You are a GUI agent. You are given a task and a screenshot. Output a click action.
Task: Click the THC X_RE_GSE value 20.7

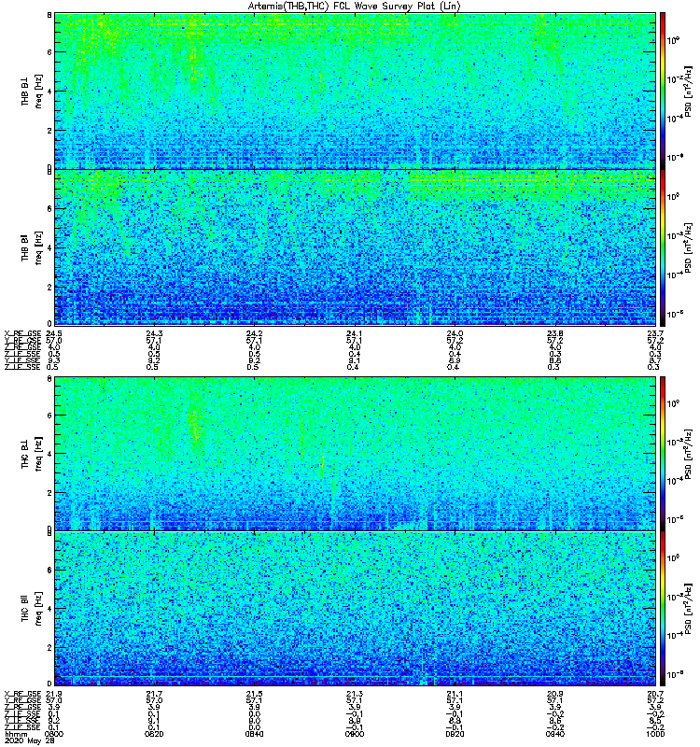(656, 694)
